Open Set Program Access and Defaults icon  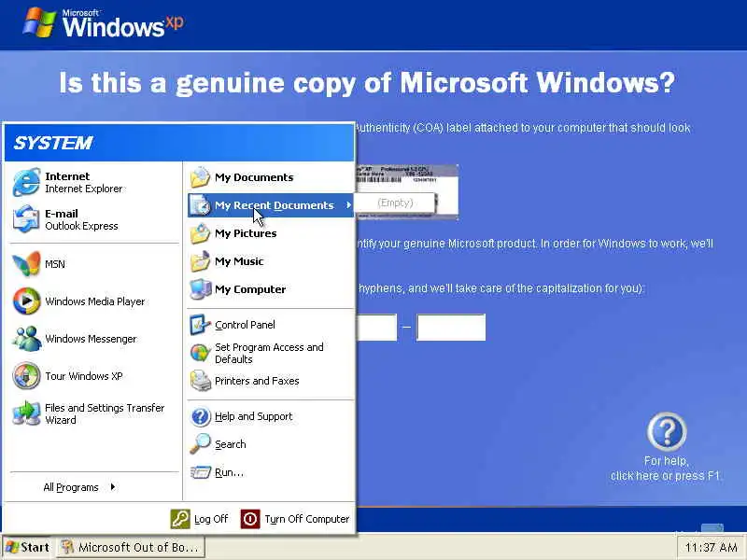[200, 353]
